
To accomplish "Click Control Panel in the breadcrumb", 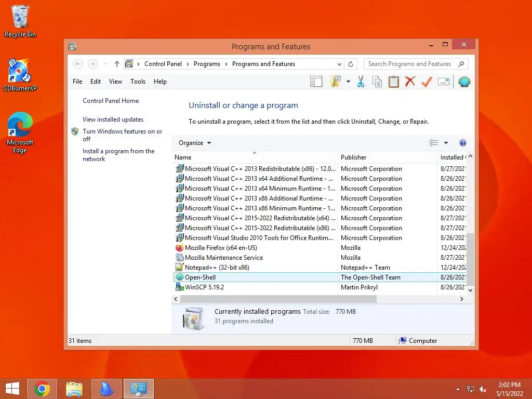I will click(x=163, y=64).
